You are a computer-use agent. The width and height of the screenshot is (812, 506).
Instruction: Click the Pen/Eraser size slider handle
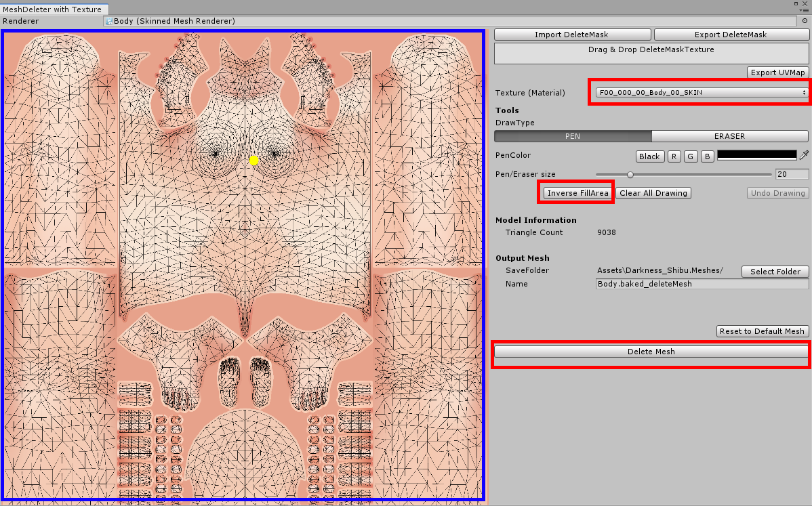[630, 174]
